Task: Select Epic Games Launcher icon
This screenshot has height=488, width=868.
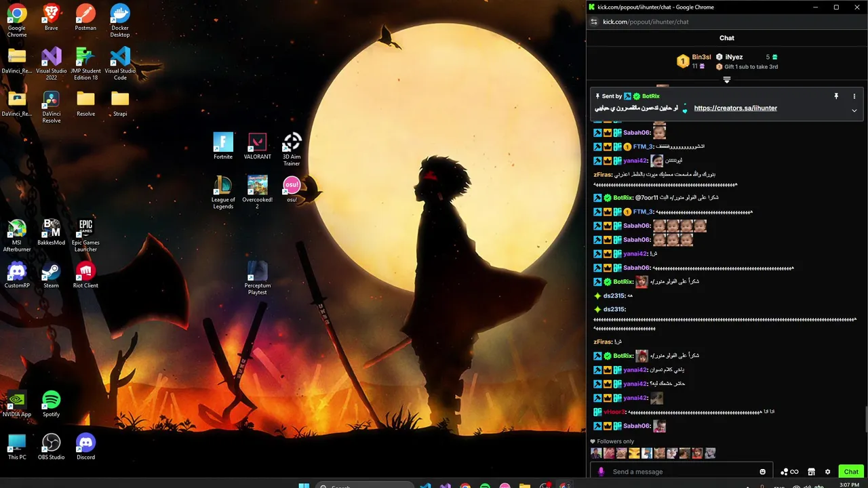Action: (85, 235)
